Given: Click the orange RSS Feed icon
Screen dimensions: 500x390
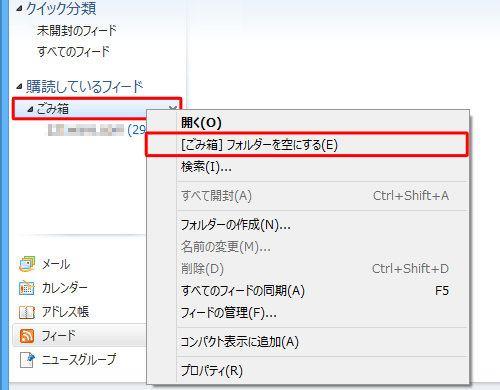Looking at the screenshot, I should 27,336.
